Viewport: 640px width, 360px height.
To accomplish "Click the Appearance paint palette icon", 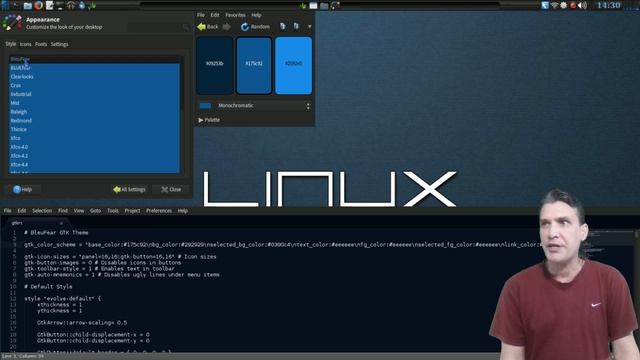I will (x=12, y=22).
